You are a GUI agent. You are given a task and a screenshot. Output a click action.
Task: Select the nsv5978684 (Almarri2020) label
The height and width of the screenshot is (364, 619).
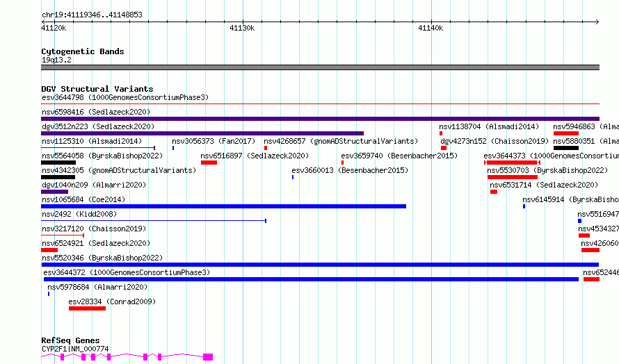(x=97, y=287)
